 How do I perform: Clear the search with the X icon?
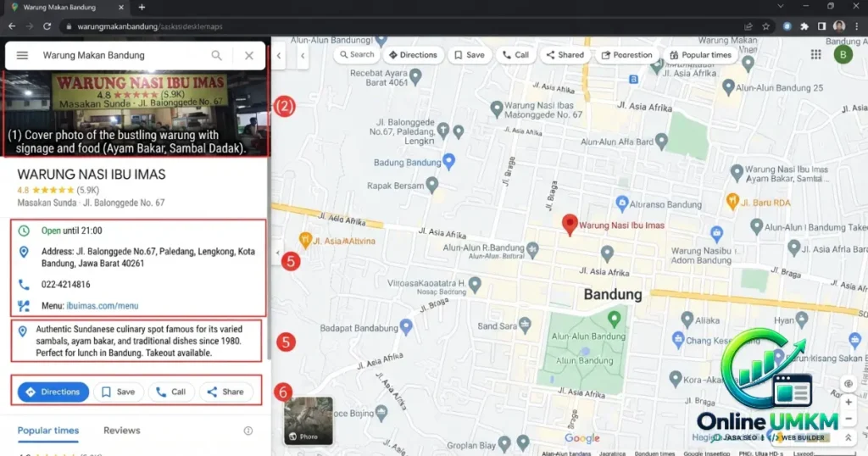(x=249, y=55)
